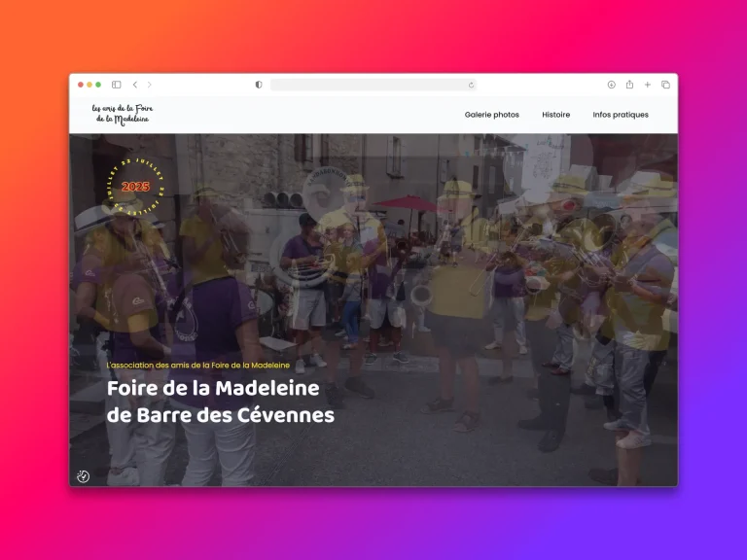
Task: Open the downloads icon in toolbar
Action: (612, 85)
